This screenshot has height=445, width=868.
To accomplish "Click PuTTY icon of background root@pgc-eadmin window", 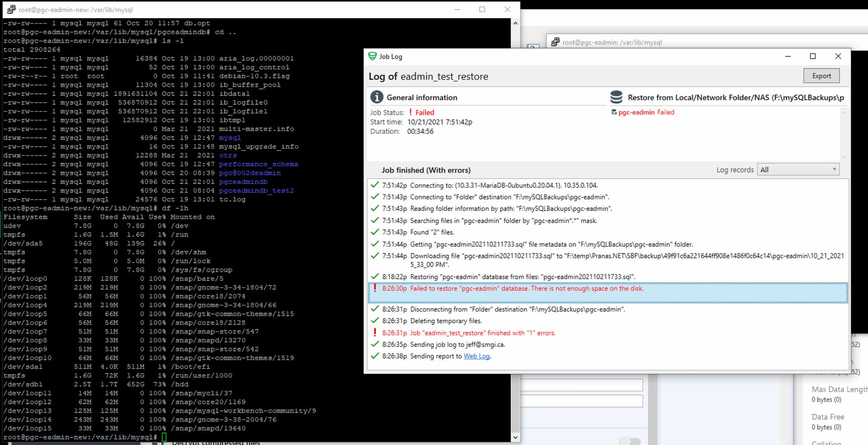I will point(555,42).
